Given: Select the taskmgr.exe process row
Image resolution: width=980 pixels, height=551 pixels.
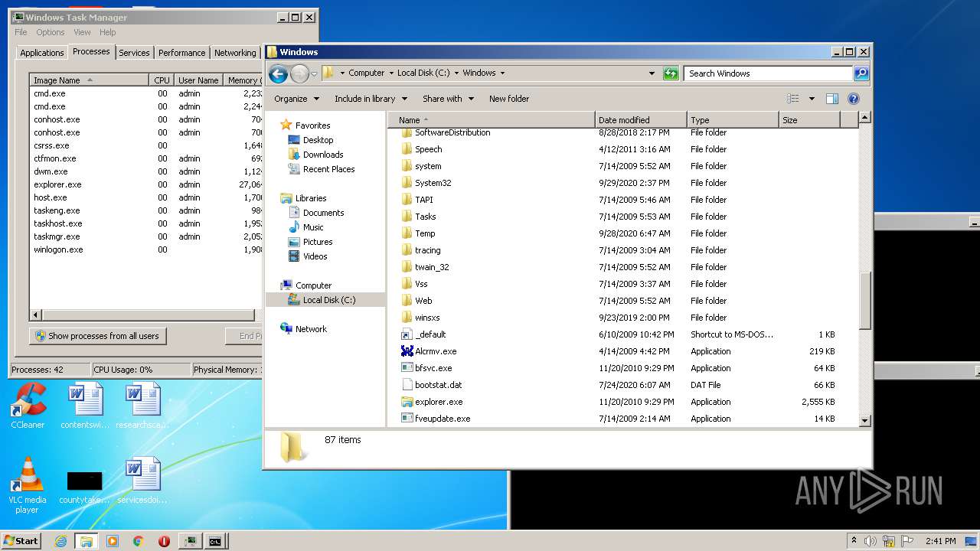Looking at the screenshot, I should 145,236.
